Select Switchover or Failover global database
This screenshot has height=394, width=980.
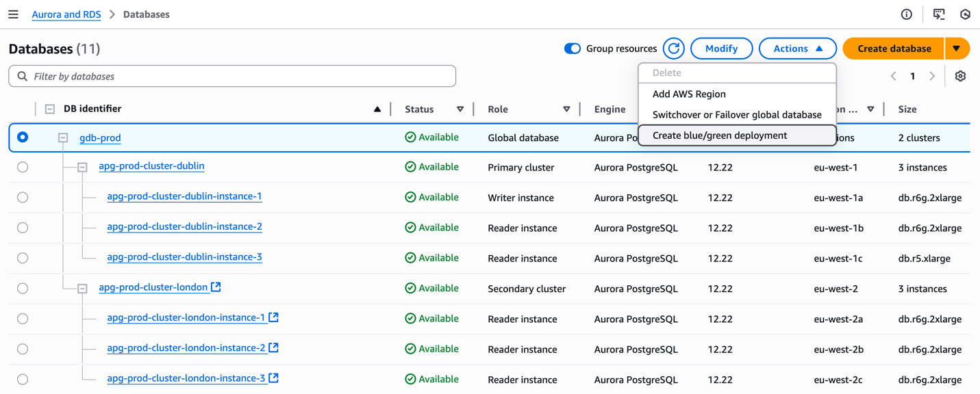point(736,115)
